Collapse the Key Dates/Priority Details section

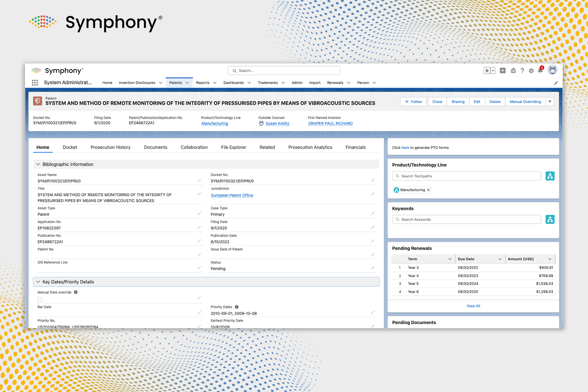click(38, 282)
